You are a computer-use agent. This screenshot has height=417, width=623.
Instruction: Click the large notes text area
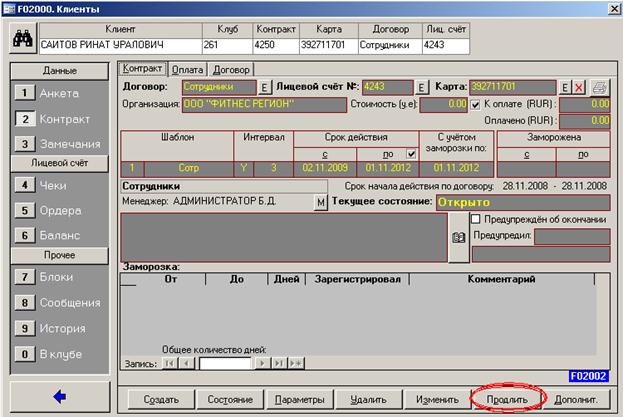coord(284,237)
